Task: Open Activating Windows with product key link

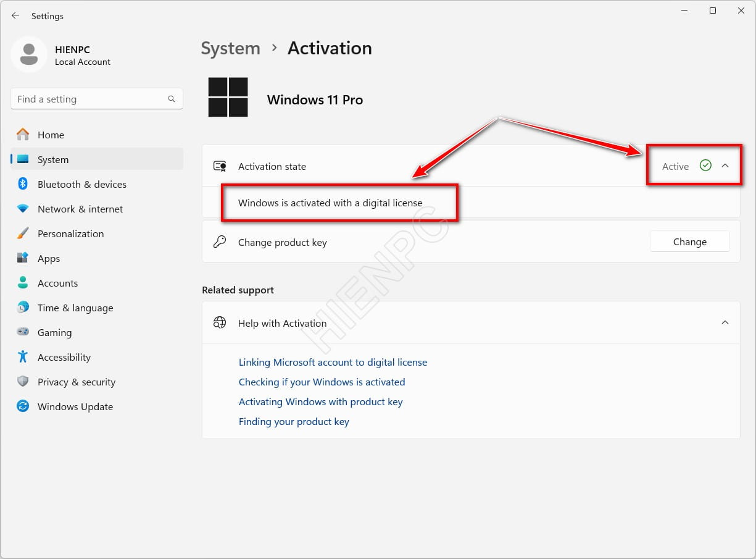Action: 320,401
